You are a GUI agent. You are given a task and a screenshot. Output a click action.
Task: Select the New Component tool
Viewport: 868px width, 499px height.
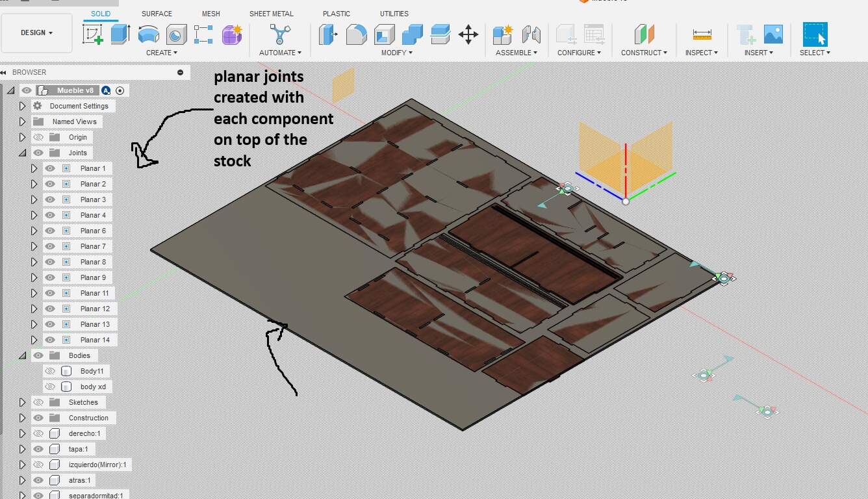pyautogui.click(x=502, y=34)
